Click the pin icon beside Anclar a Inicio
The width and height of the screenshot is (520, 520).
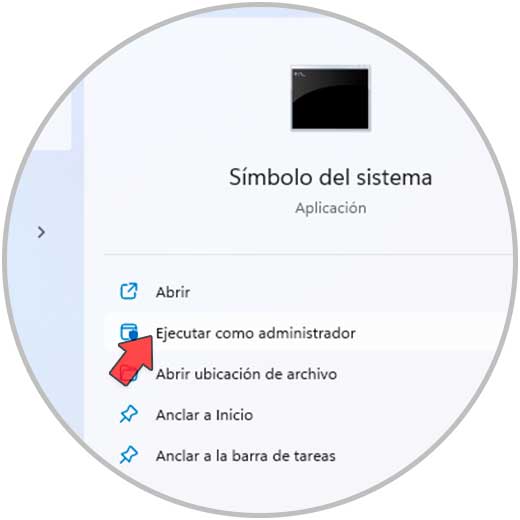[128, 414]
